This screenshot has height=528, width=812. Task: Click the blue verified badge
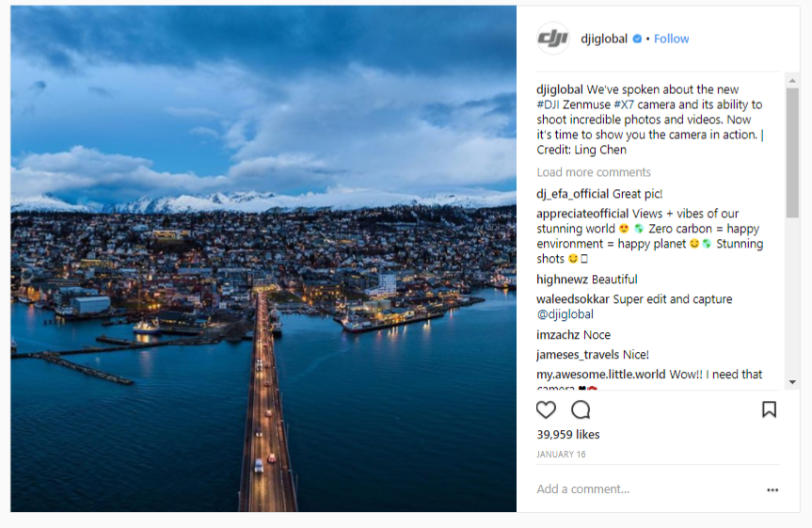(x=637, y=39)
